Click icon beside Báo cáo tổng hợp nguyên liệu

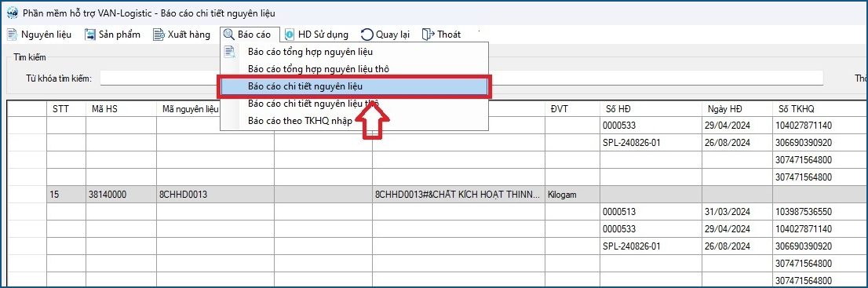tap(230, 52)
